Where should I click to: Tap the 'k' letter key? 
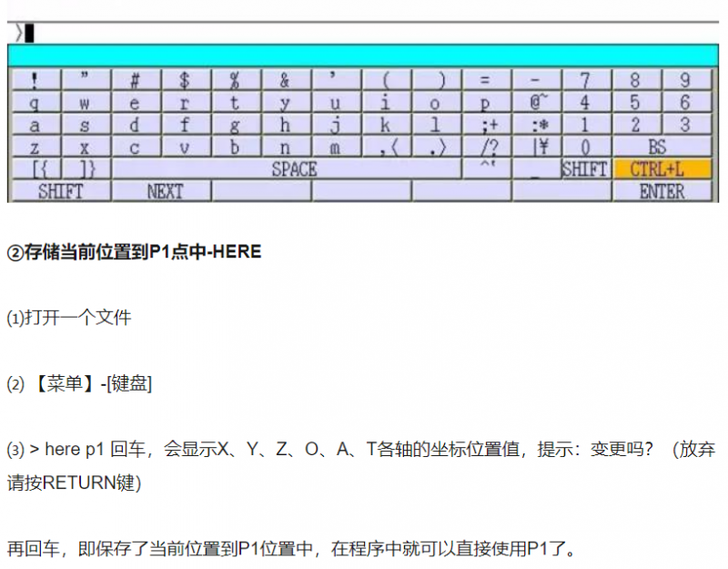(x=387, y=125)
